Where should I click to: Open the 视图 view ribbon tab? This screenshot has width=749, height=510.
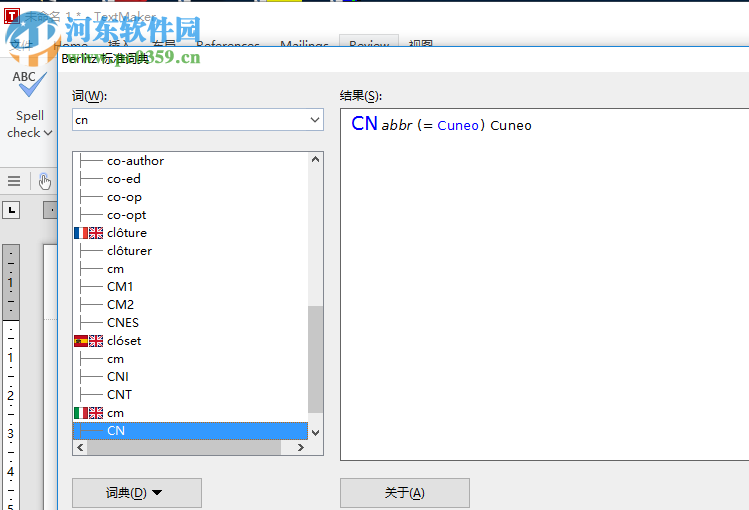click(x=420, y=44)
